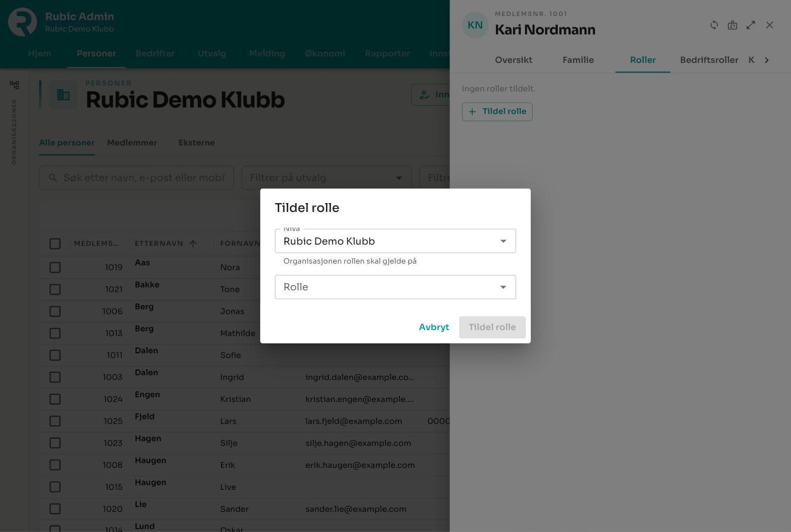
Task: Select checkbox for Engen Kristian
Action: click(x=55, y=399)
